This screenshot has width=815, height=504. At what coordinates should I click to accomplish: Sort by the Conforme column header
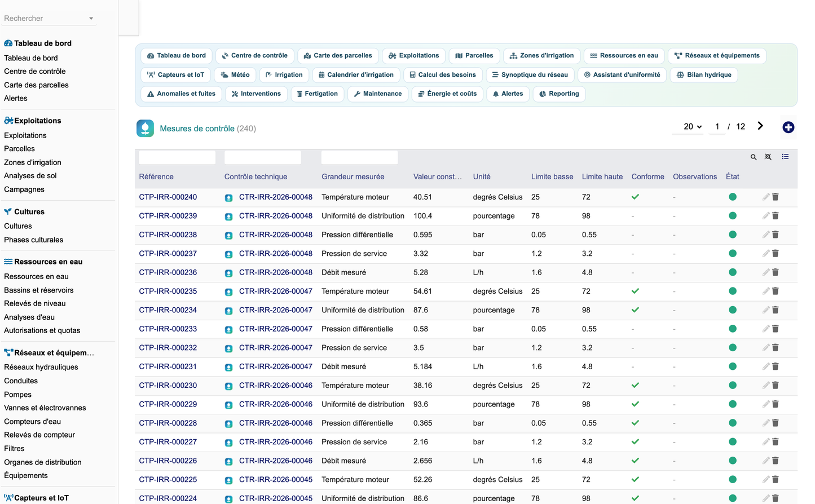click(648, 176)
